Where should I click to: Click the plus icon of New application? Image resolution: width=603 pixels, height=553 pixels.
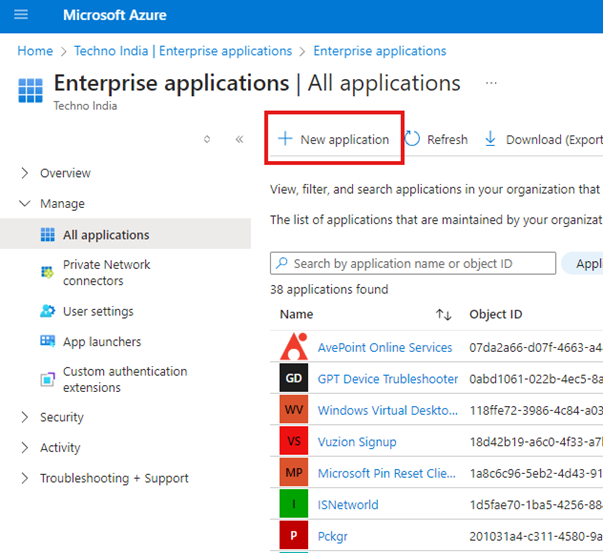285,138
